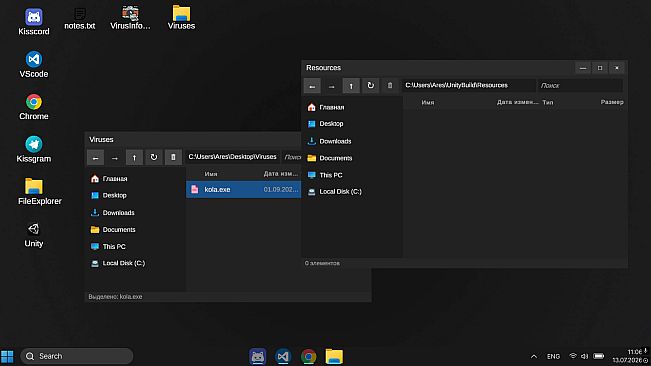Open Documents in Viruses window sidebar
The height and width of the screenshot is (366, 651).
pyautogui.click(x=113, y=229)
